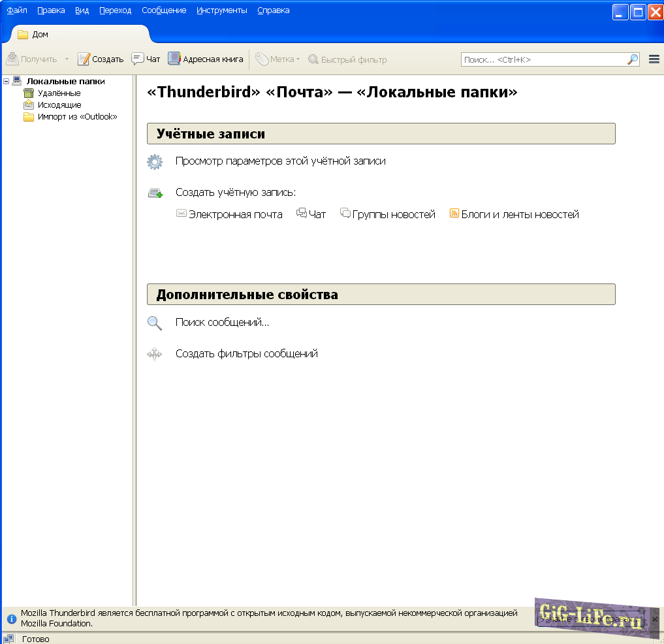Click the Создать compose message icon
Screen dimensions: 664x644
(x=84, y=59)
